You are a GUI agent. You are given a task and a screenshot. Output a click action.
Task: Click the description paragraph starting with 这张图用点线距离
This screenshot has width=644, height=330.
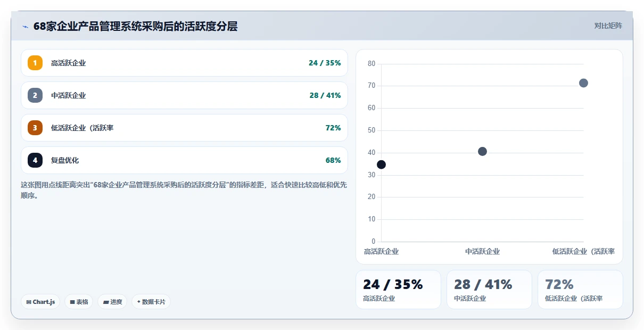(x=184, y=190)
